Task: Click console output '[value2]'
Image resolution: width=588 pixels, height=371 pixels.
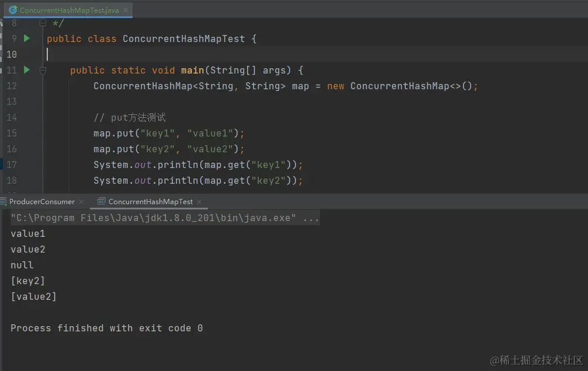Action: click(34, 296)
